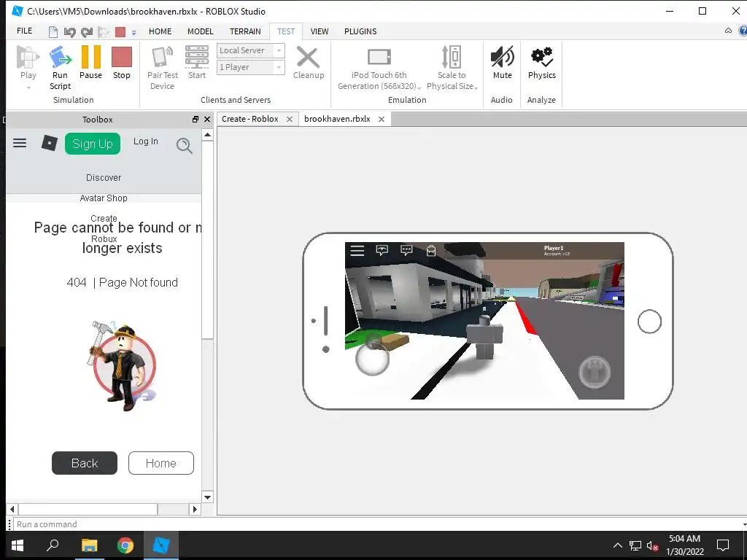Image resolution: width=747 pixels, height=560 pixels.
Task: Open the quick access toolbar customize arrow
Action: (134, 32)
